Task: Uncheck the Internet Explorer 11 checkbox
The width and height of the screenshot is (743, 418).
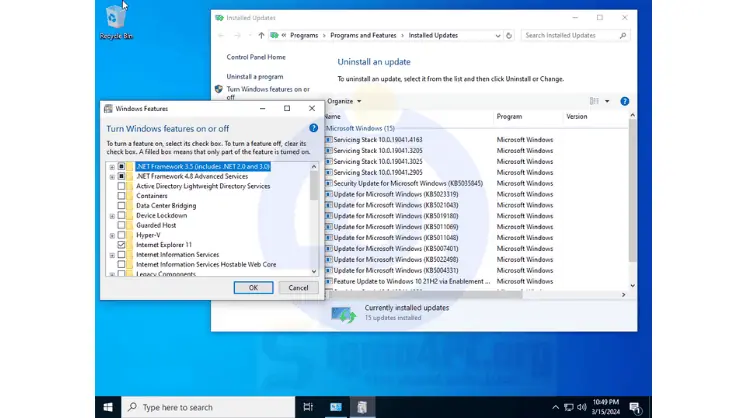Action: [122, 244]
